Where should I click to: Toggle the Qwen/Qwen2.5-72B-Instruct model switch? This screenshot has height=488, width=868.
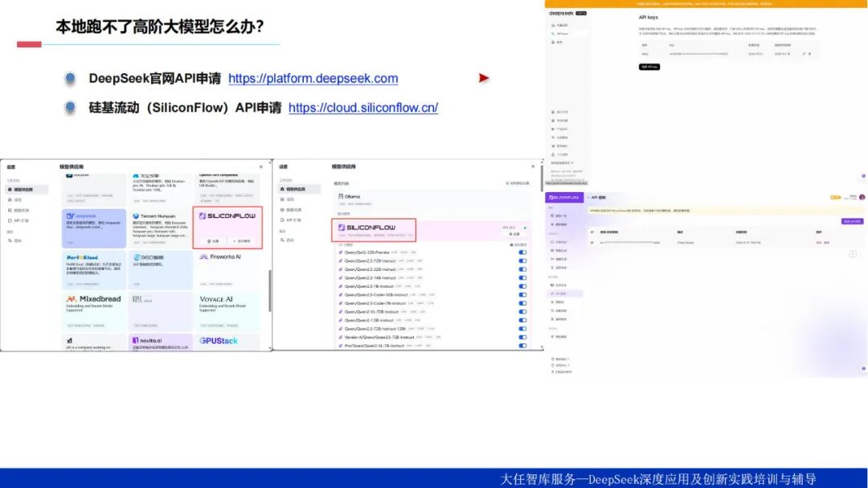(522, 261)
